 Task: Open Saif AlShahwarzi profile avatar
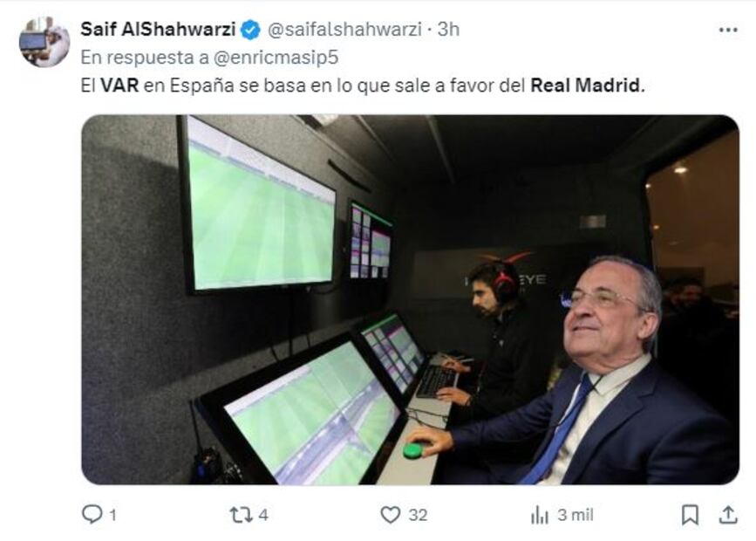point(44,42)
